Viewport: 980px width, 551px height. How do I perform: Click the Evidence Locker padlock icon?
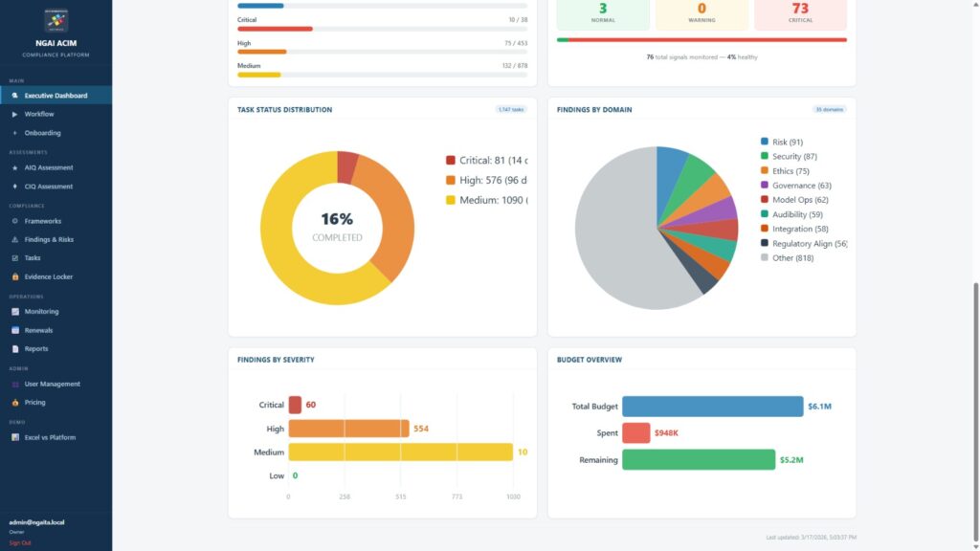[14, 276]
